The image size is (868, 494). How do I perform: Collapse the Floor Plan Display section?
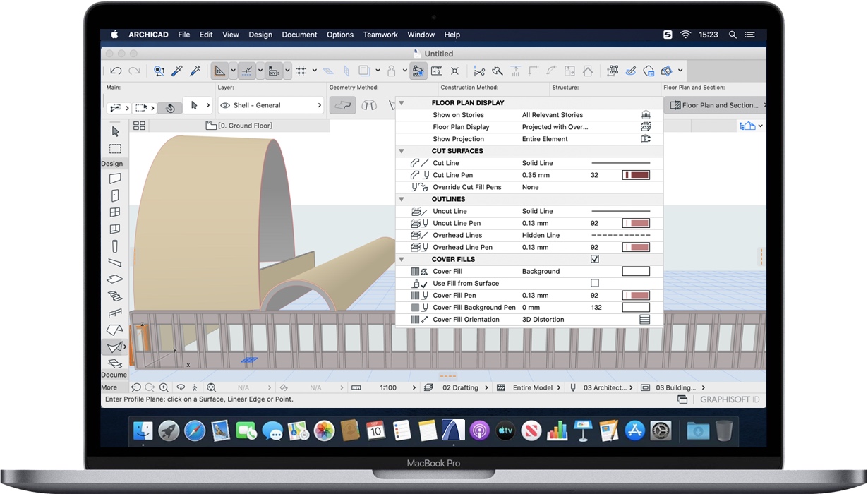[402, 102]
